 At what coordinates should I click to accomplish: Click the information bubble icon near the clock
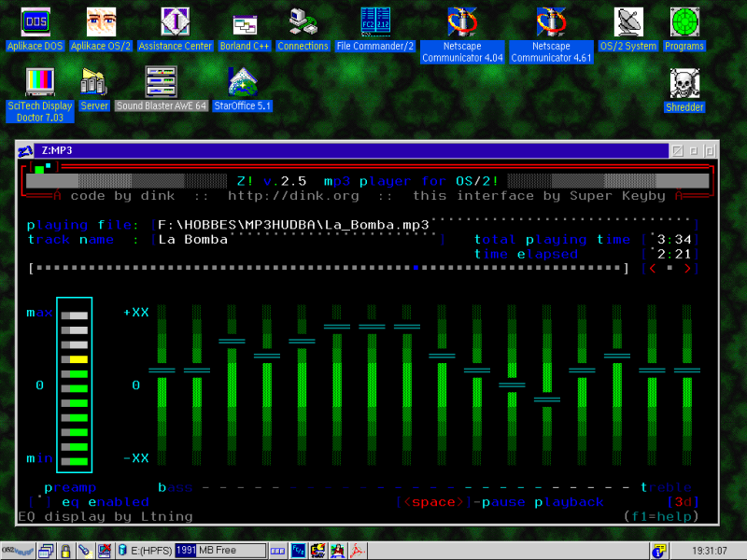pyautogui.click(x=659, y=551)
